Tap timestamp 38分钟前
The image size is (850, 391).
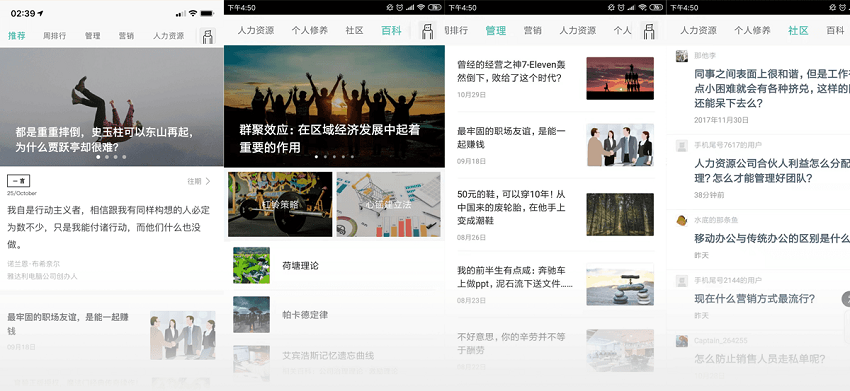pyautogui.click(x=709, y=195)
